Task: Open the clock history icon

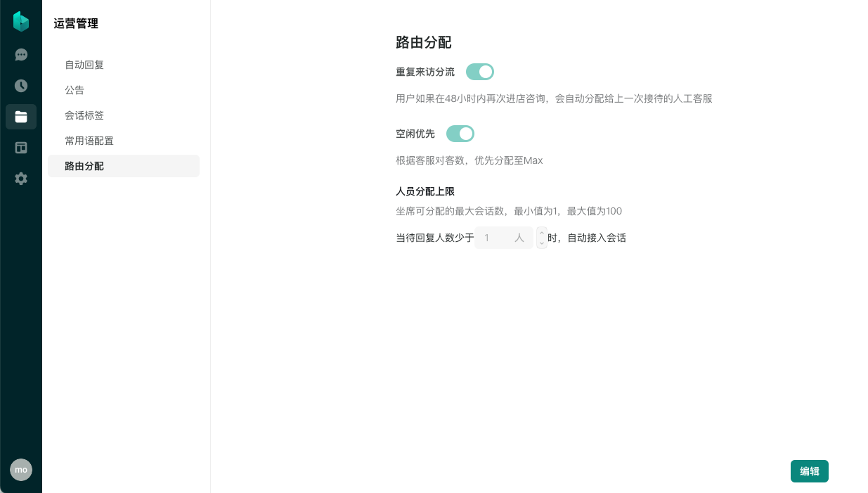Action: tap(21, 86)
